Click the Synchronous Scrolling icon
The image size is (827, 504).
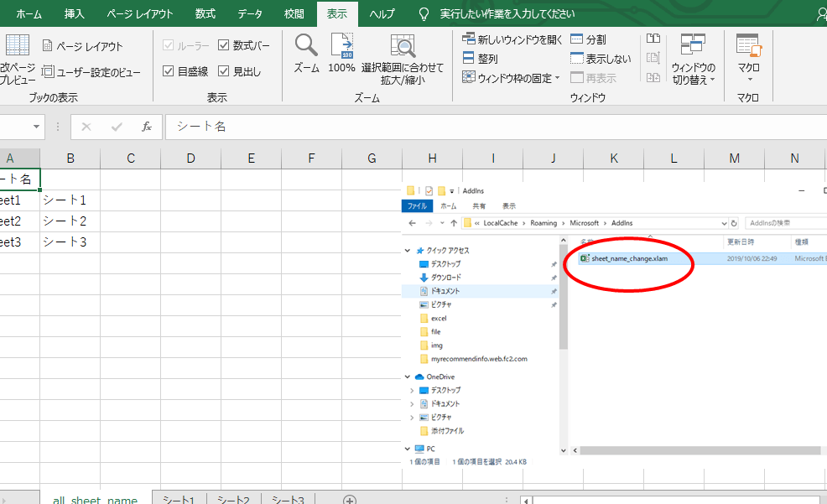click(x=653, y=58)
